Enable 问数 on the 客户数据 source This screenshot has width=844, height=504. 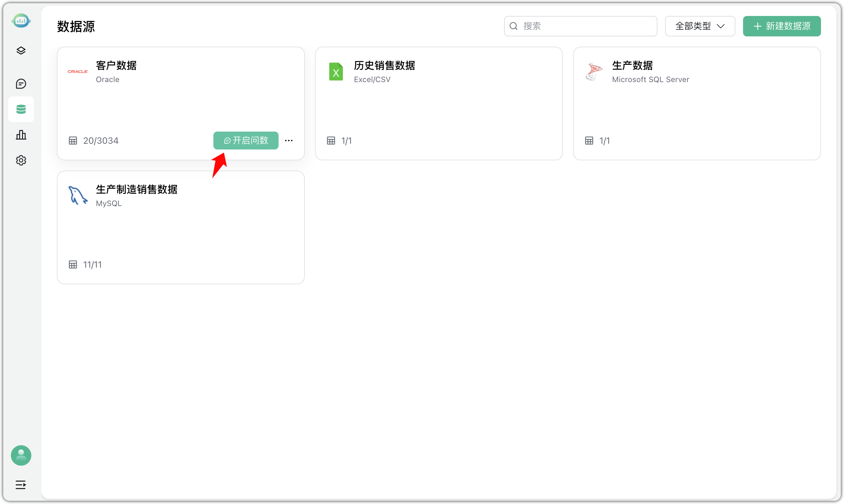(x=246, y=140)
